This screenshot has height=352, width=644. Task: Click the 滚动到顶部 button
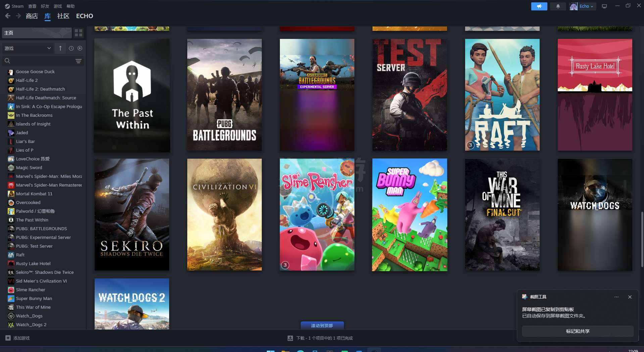click(x=322, y=325)
